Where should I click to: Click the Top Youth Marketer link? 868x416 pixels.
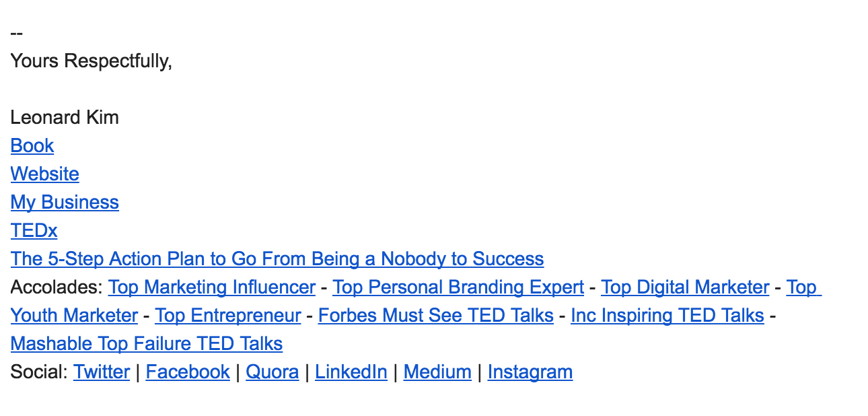click(x=74, y=316)
